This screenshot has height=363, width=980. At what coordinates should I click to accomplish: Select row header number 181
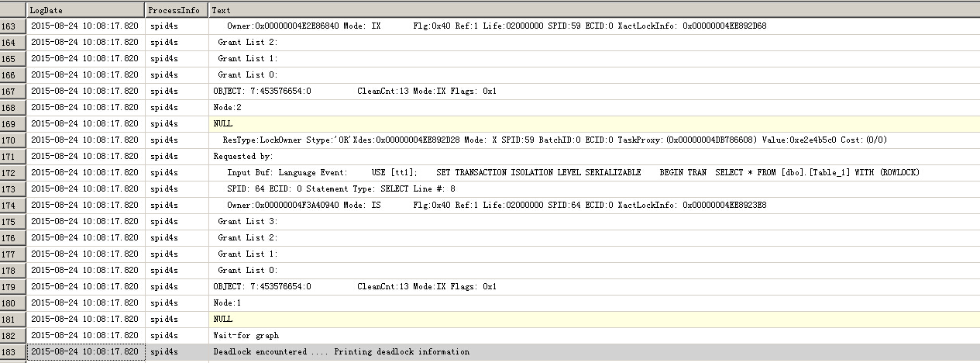click(13, 319)
